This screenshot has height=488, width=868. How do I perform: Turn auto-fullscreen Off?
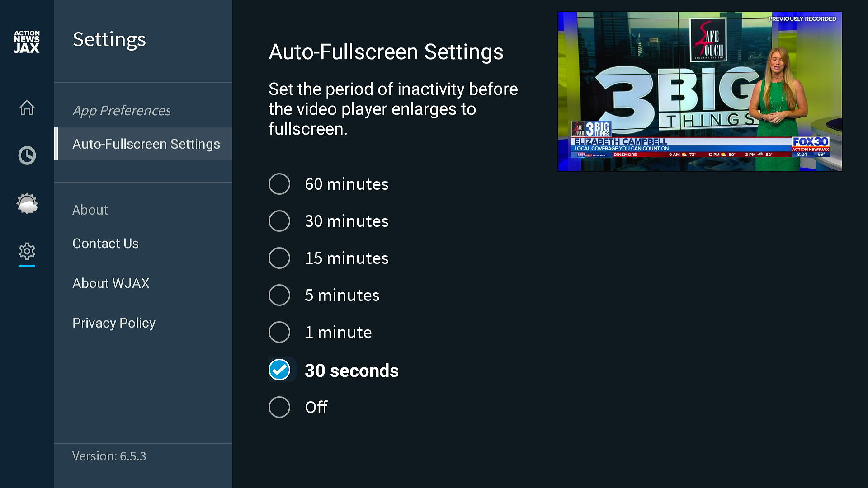point(279,408)
